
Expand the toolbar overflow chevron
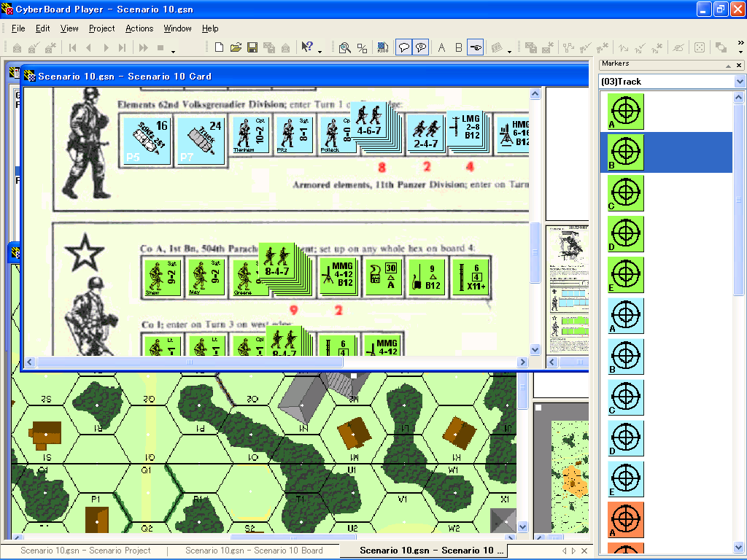741,43
